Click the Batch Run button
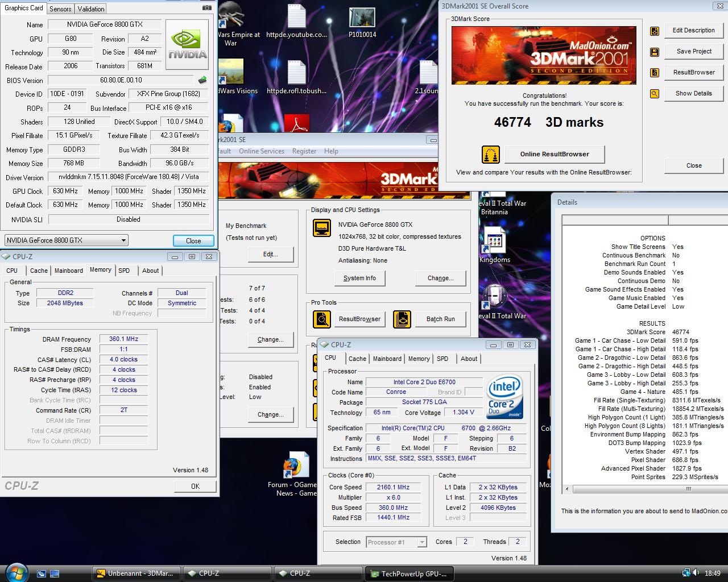Viewport: 728px width, 582px height. tap(441, 319)
